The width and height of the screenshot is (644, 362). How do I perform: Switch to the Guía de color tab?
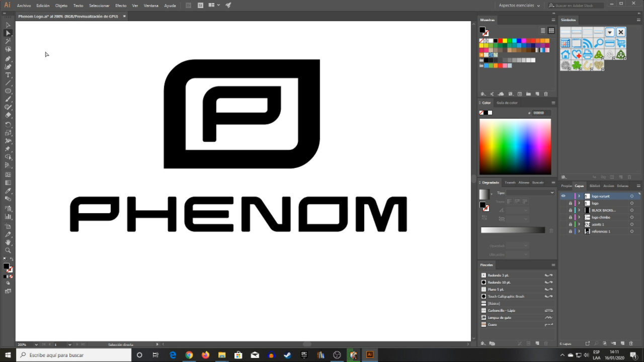pos(507,103)
